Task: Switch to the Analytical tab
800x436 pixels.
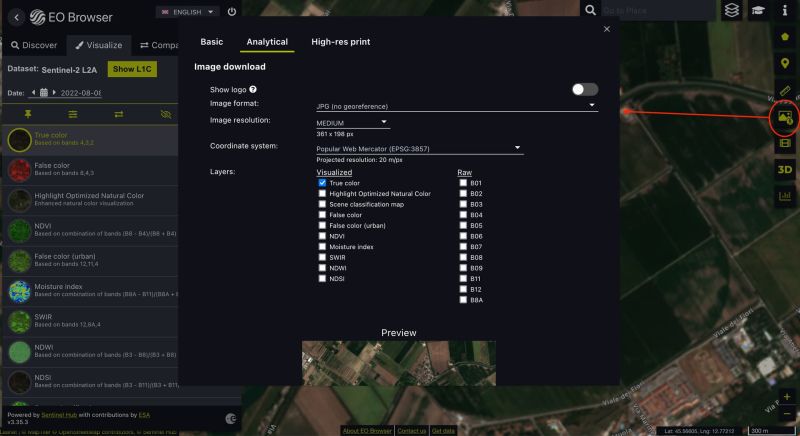Action: pyautogui.click(x=267, y=42)
